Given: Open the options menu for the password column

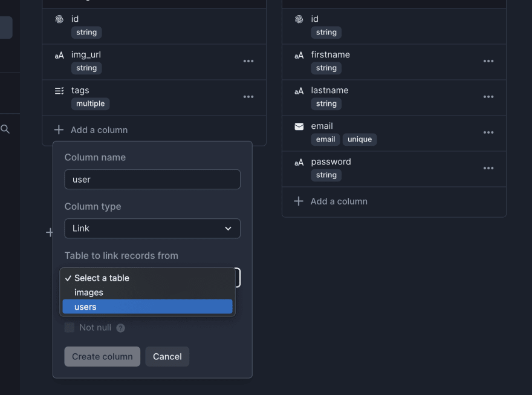Looking at the screenshot, I should pyautogui.click(x=488, y=168).
